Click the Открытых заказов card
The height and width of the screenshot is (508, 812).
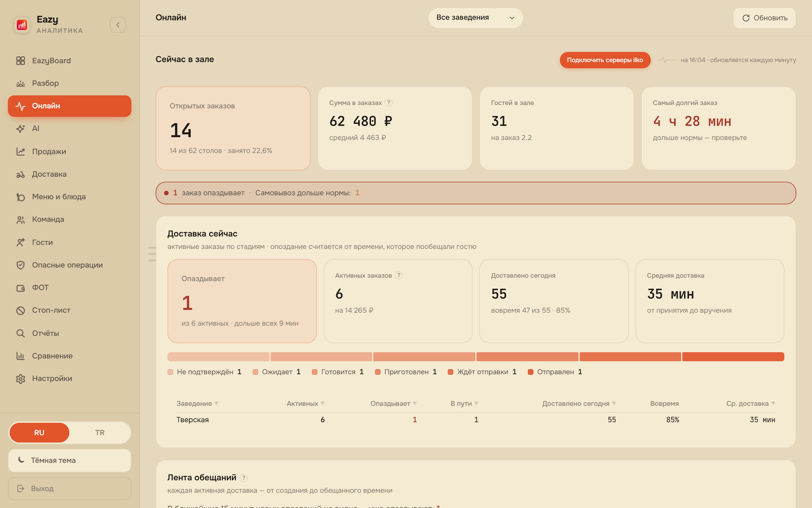click(x=233, y=128)
